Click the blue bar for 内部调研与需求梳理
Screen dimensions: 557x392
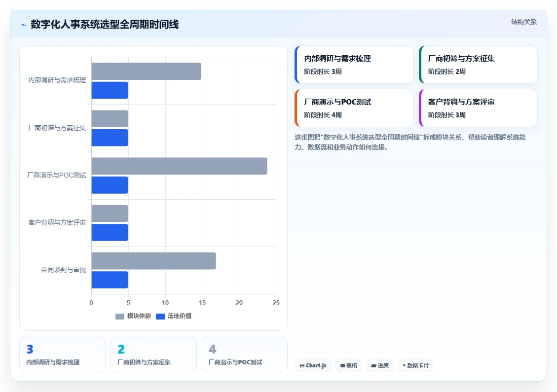coord(110,90)
